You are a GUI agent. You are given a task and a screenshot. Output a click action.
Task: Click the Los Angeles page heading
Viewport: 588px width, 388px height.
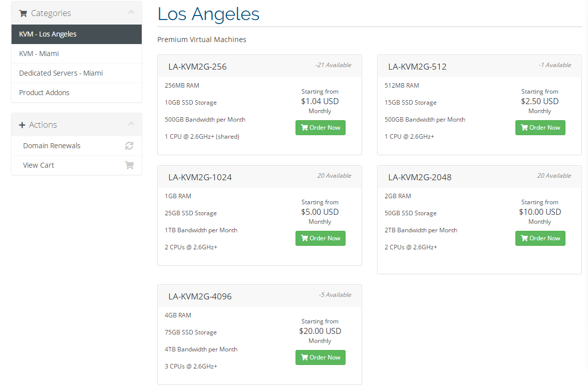click(208, 14)
